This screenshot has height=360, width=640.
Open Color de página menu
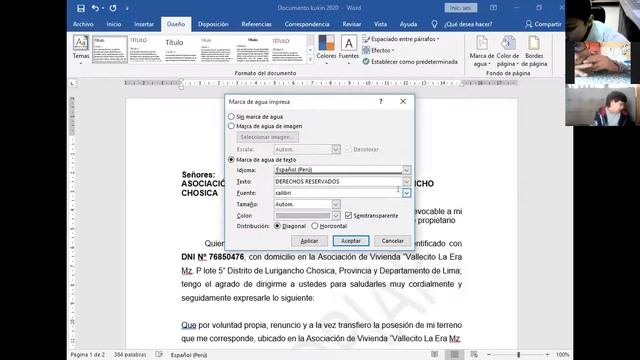508,51
